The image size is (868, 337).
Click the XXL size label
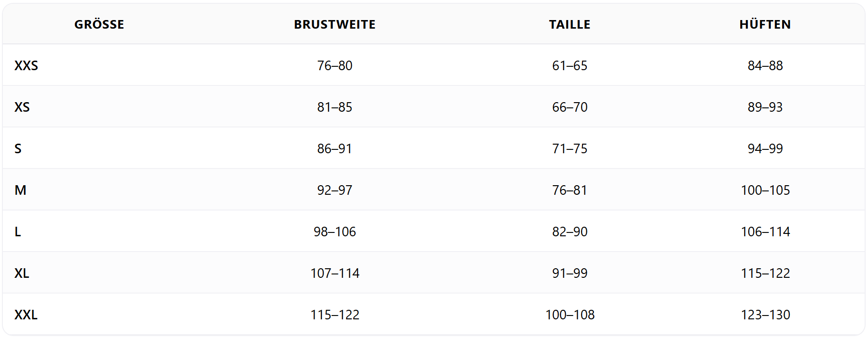(26, 315)
